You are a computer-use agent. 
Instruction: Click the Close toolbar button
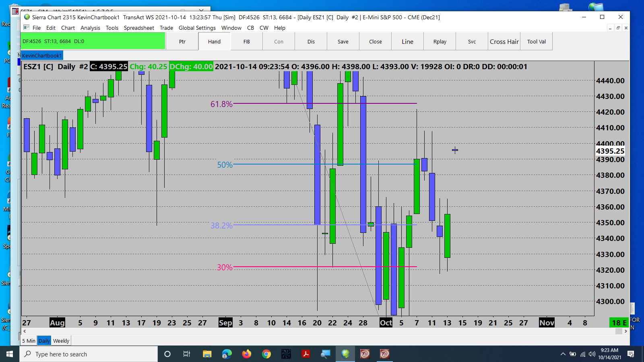pyautogui.click(x=376, y=41)
